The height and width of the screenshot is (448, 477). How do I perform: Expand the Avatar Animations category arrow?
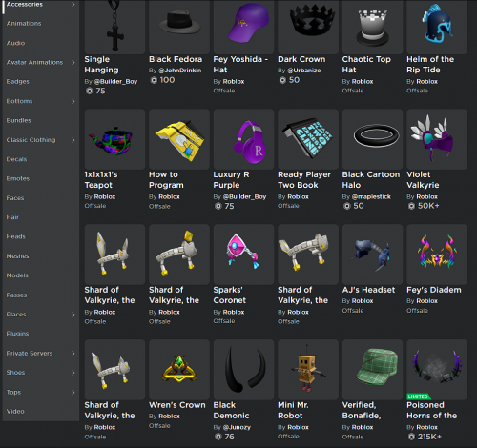[x=73, y=62]
